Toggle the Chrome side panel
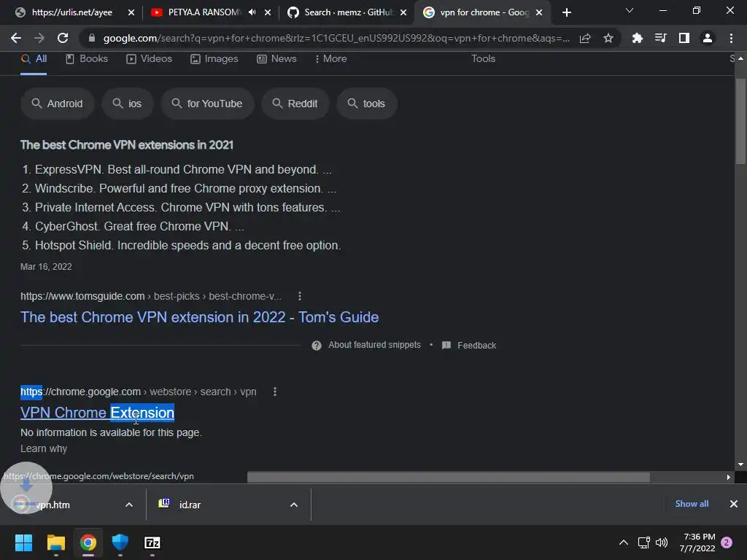Image resolution: width=747 pixels, height=560 pixels. pos(684,38)
